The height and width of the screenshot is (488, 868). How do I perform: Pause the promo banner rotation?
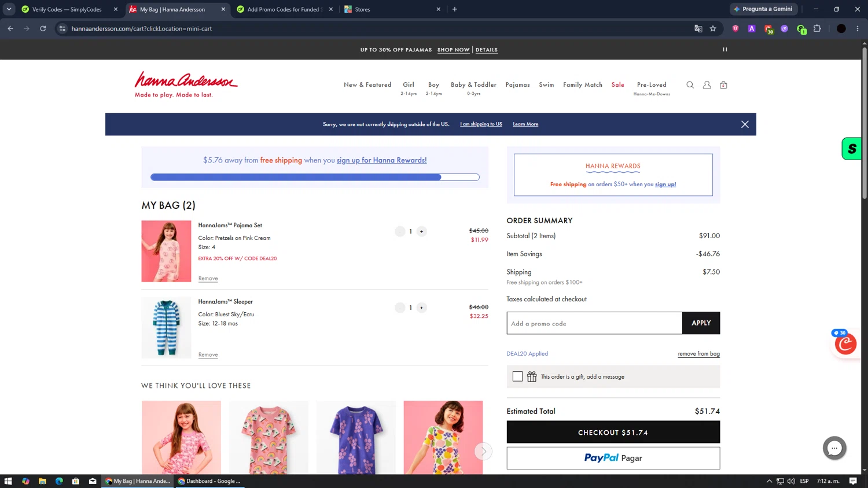(724, 50)
